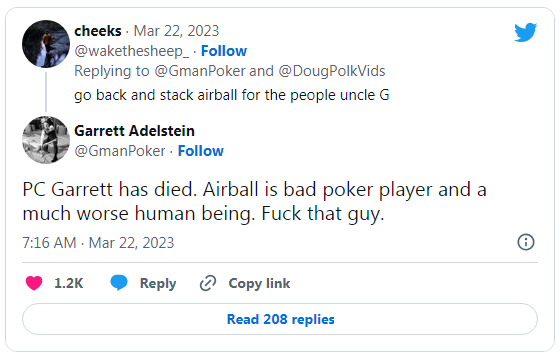Open the @wakethesheep_ handle
The image size is (560, 360).
pos(131,51)
